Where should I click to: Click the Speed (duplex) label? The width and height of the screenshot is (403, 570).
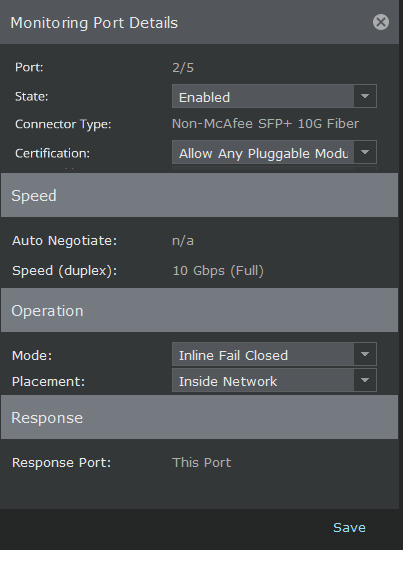(65, 271)
